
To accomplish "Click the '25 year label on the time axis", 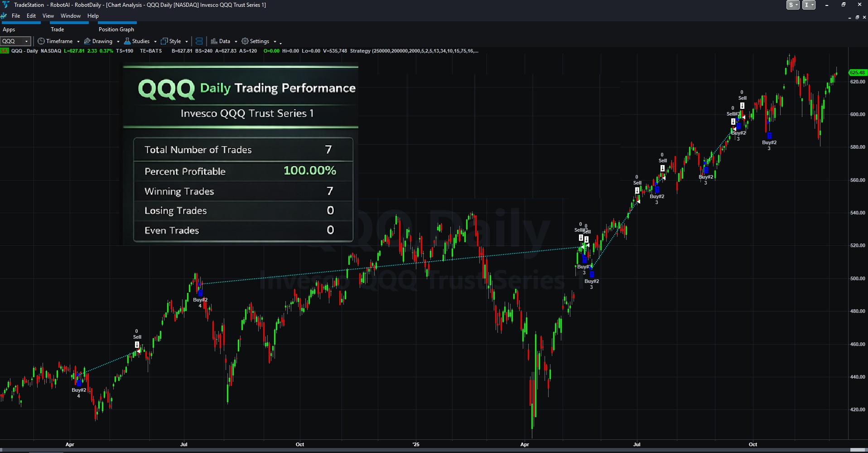I will tap(416, 445).
